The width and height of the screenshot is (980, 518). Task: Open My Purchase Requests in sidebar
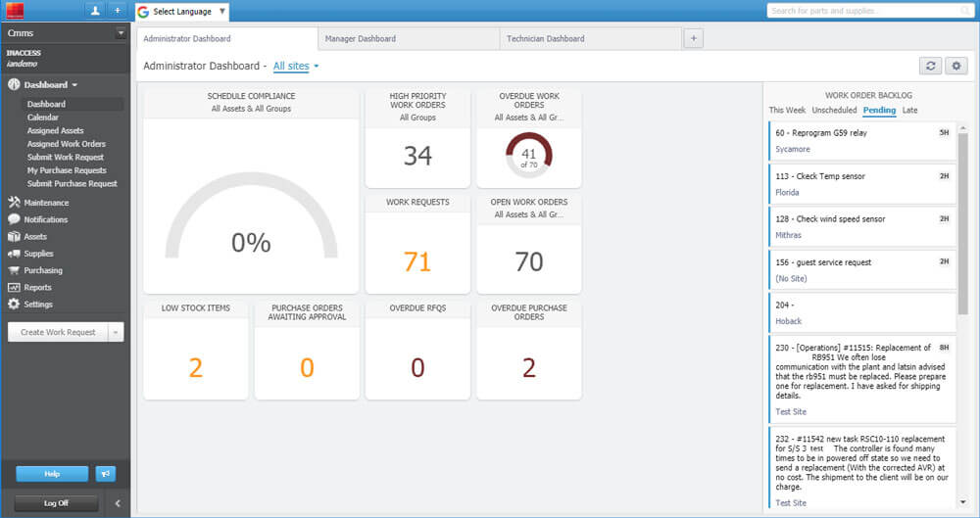tap(67, 170)
